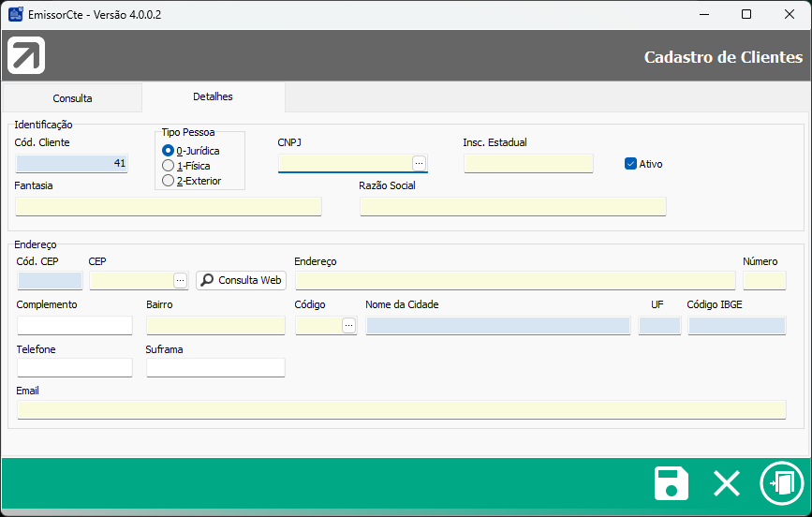Click the exit door icon at bottom right
This screenshot has height=517, width=812.
click(x=781, y=483)
